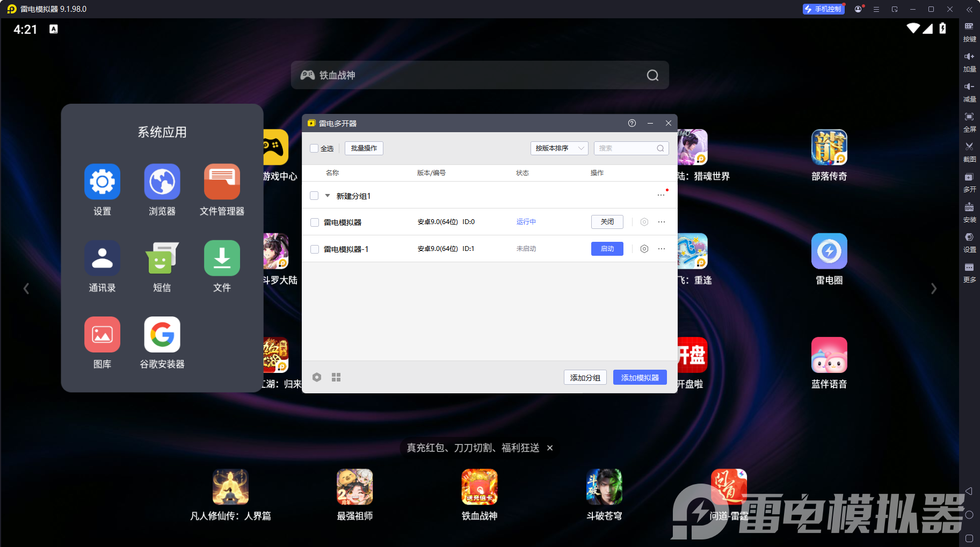
Task: Click the search magnifier icon in top bar
Action: 652,75
